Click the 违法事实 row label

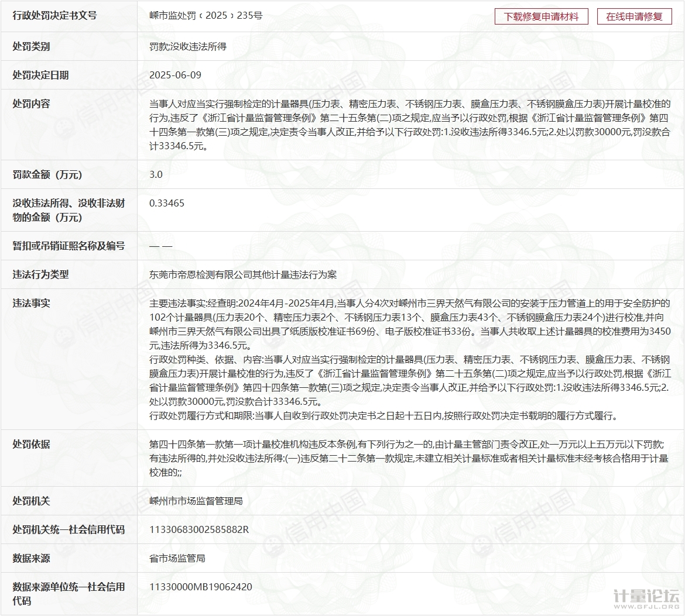pos(31,303)
